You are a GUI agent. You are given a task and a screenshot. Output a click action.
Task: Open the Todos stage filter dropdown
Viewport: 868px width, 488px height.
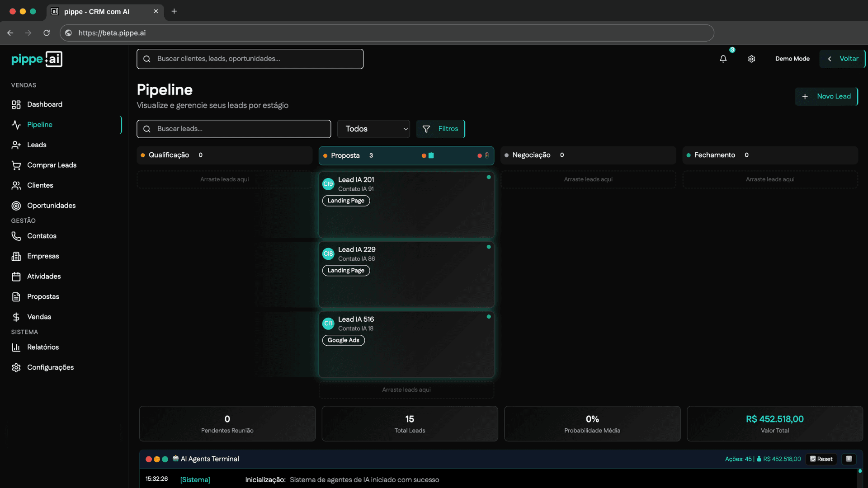coord(373,129)
